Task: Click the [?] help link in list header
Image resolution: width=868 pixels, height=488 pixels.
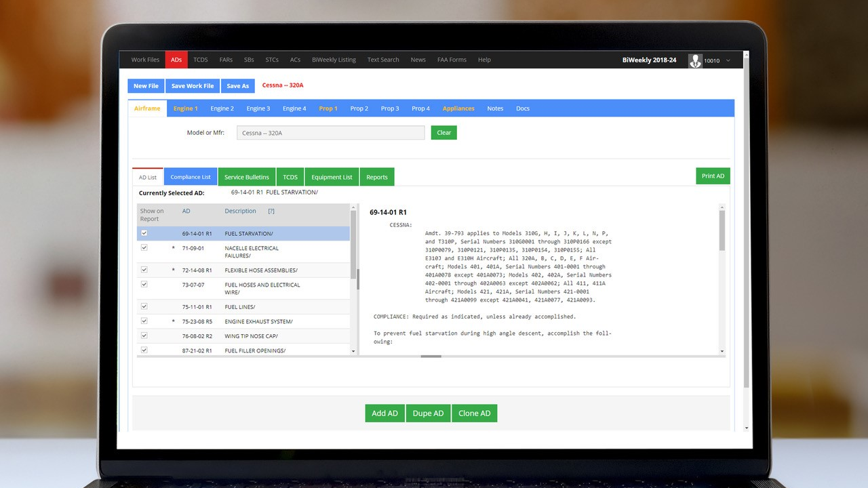Action: 271,211
